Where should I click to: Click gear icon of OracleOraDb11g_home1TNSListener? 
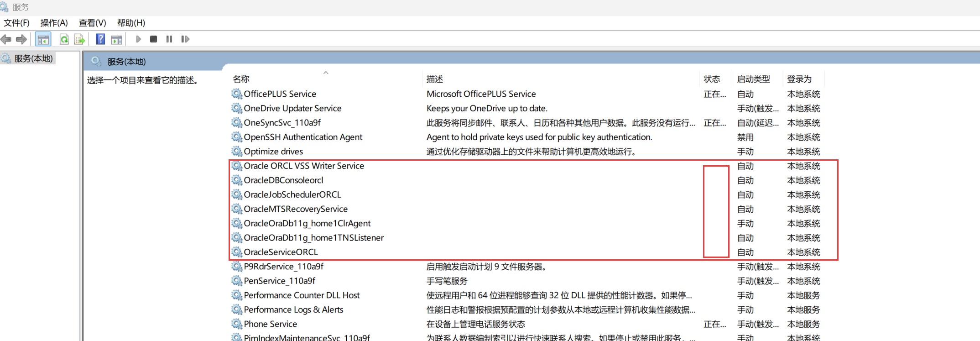click(x=236, y=237)
